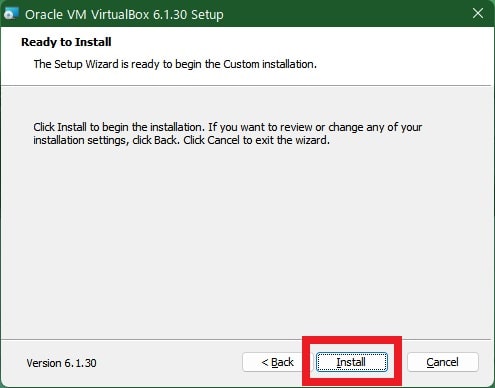Screen dimensions: 495x388
Task: Click the 'Click Install to begin' instructions text
Action: click(x=228, y=133)
